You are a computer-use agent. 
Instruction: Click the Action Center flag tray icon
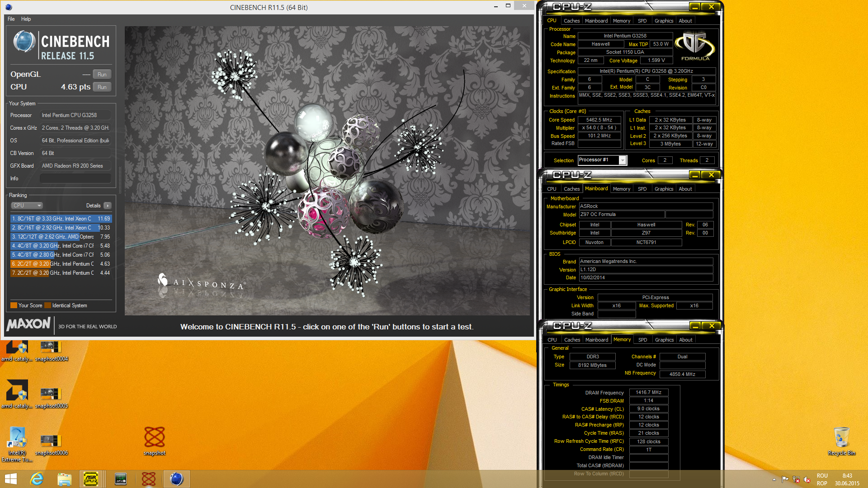785,479
